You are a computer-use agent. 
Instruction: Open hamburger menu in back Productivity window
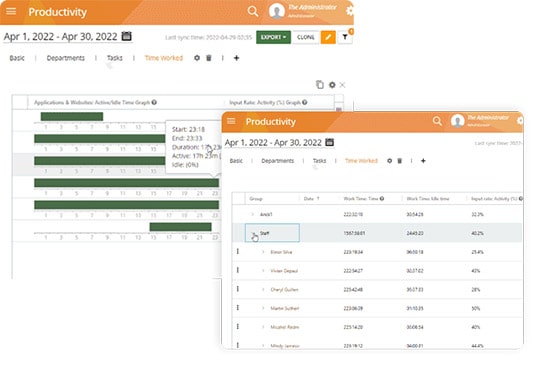click(11, 11)
